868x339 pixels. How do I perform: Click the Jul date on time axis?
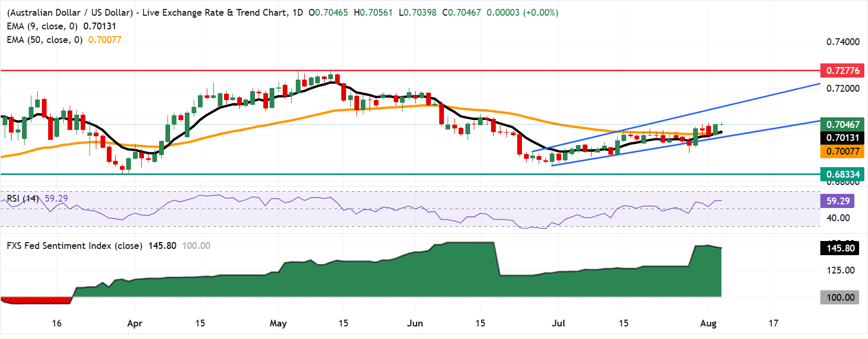pos(558,323)
